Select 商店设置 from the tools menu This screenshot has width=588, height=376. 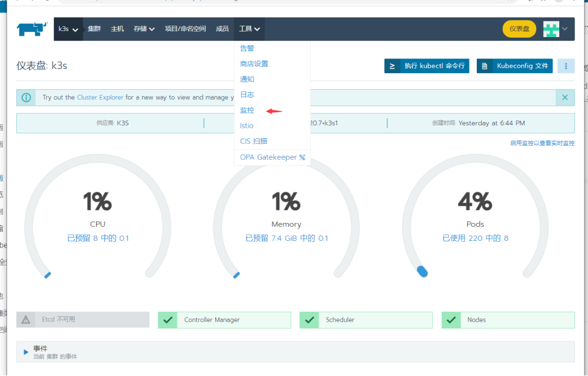pos(254,64)
